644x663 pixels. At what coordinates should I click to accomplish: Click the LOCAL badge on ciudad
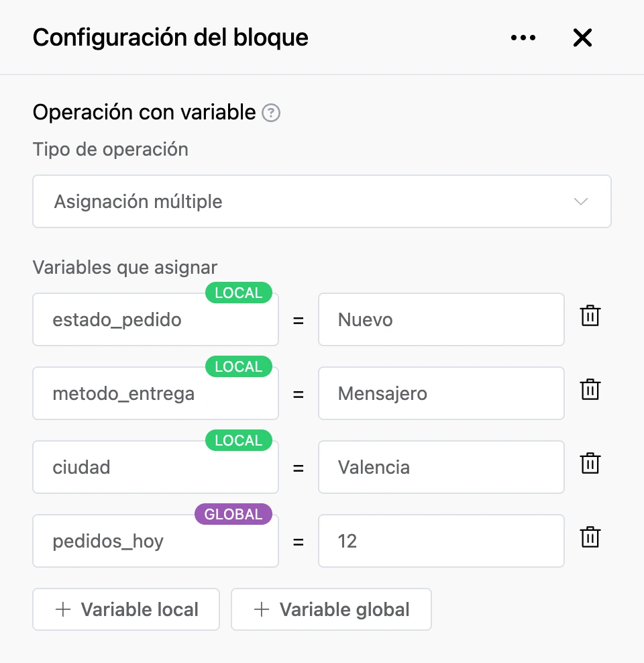point(239,440)
